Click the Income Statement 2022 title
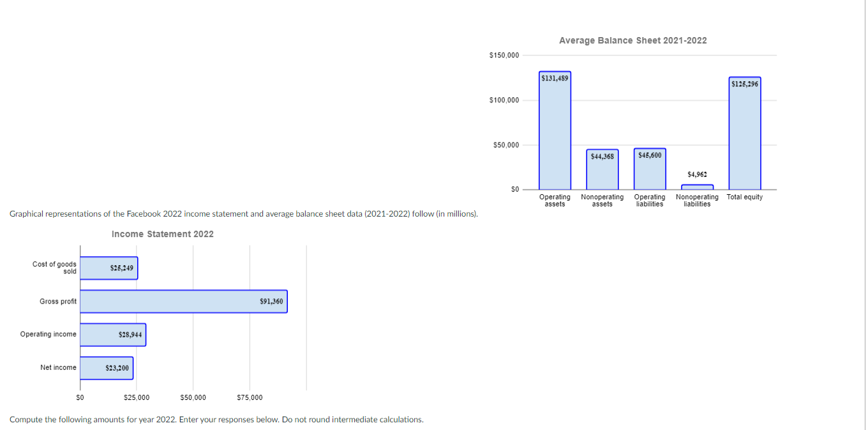 click(x=163, y=234)
